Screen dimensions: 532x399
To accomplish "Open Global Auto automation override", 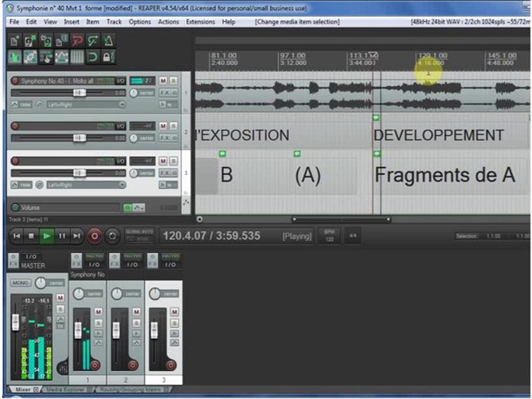I will pos(140,235).
